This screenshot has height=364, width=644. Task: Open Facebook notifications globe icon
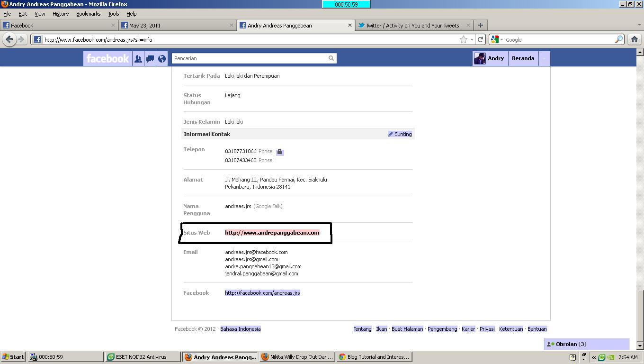tap(162, 59)
